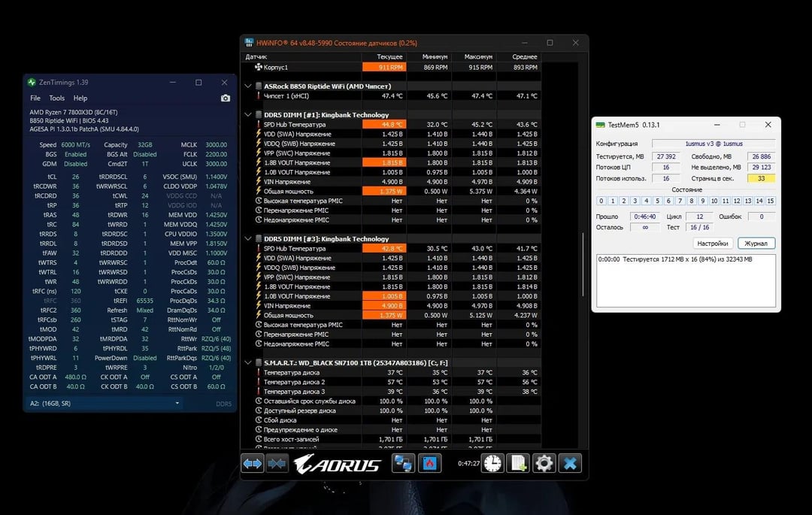The image size is (812, 515).
Task: Click thermometer icon beside Чипсет 1 (xHCI)
Action: coord(259,95)
